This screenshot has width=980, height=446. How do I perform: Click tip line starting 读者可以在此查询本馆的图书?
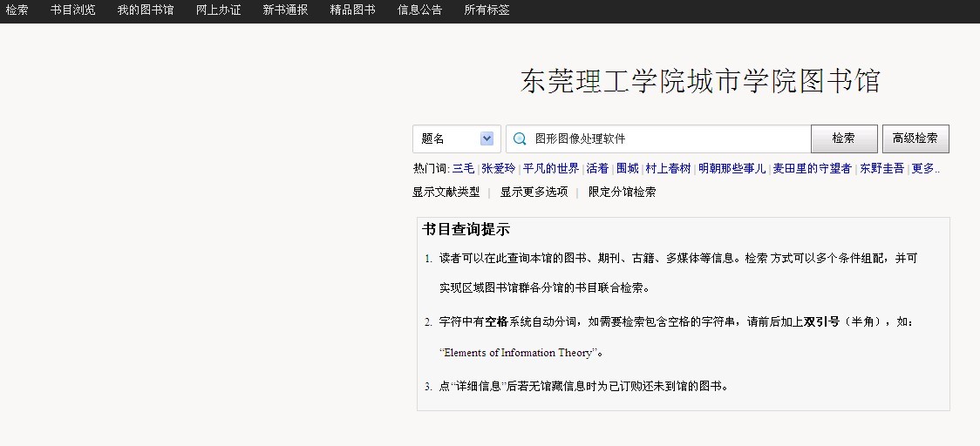[677, 273]
